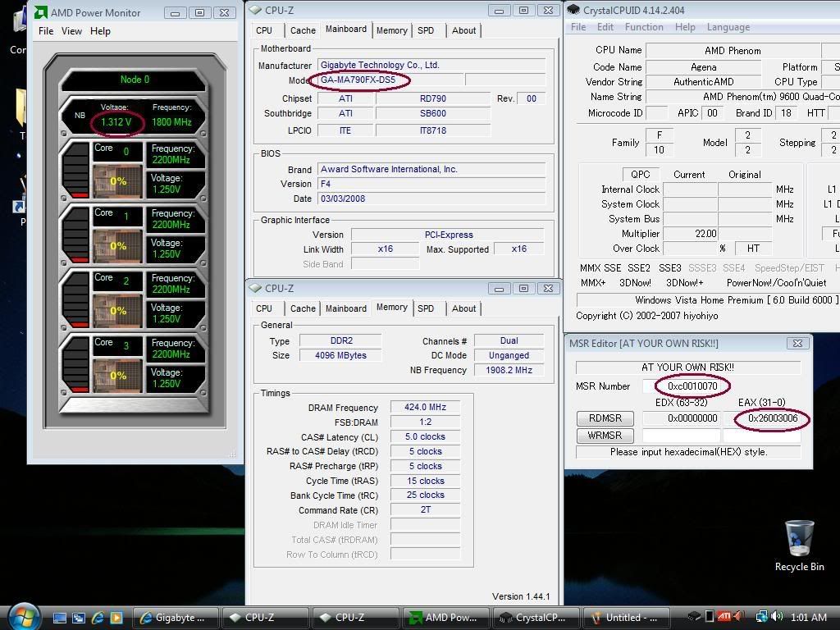Select About tab in bottom CPU-Z window
The width and height of the screenshot is (840, 630).
[464, 308]
